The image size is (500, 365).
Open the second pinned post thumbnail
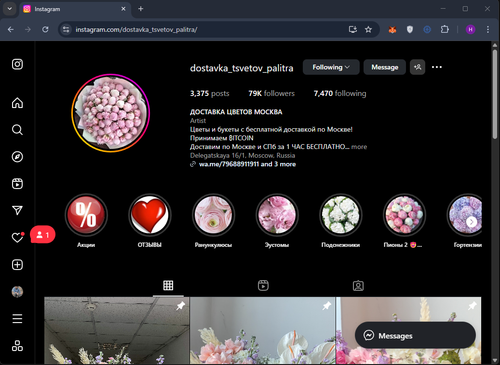(x=263, y=331)
